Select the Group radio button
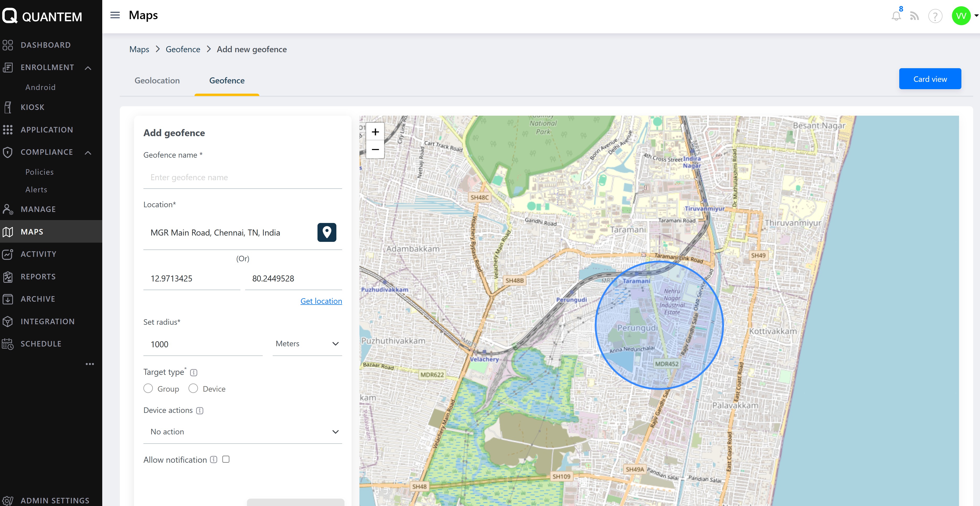 [148, 388]
